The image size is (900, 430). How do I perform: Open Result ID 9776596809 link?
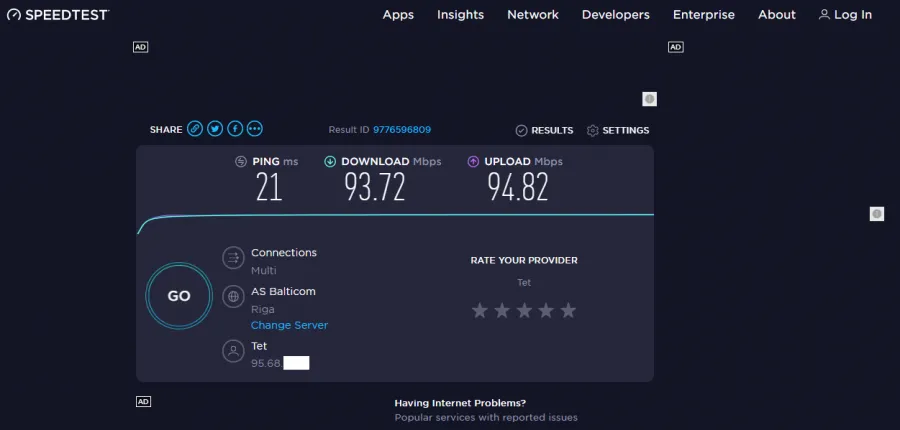pyautogui.click(x=402, y=130)
